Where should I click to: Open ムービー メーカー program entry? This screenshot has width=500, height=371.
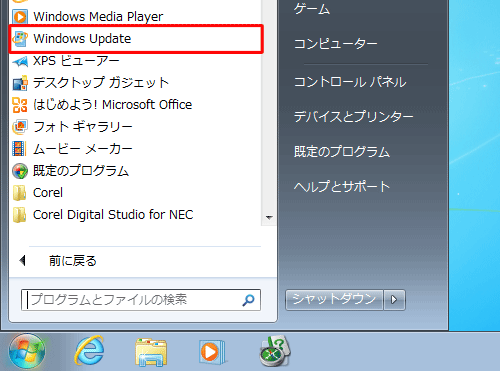pyautogui.click(x=83, y=149)
